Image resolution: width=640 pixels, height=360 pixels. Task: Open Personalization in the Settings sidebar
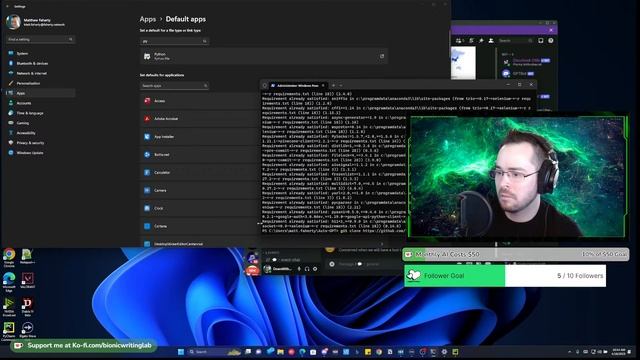(40, 83)
